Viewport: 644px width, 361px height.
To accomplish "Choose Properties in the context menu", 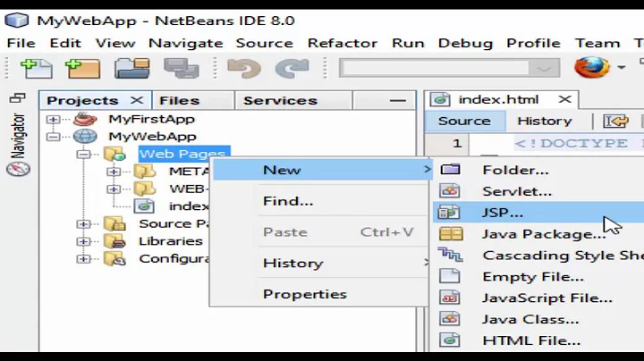I will coord(322,294).
